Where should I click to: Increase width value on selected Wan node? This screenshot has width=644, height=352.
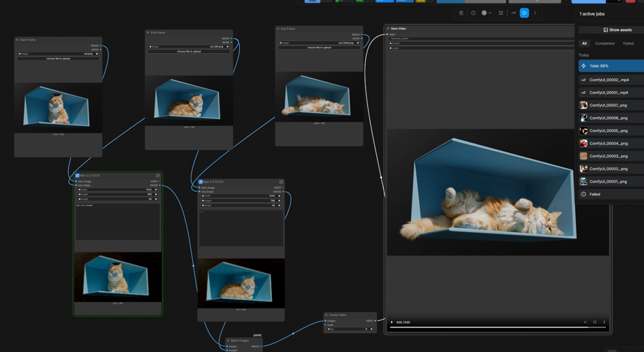(156, 189)
